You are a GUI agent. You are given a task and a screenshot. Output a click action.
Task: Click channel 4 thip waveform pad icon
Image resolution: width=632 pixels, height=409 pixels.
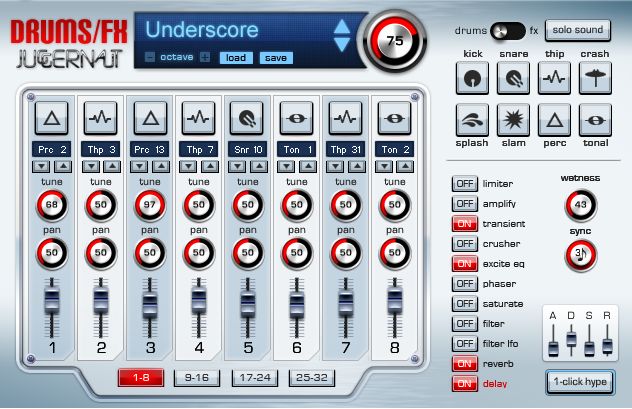[x=199, y=118]
